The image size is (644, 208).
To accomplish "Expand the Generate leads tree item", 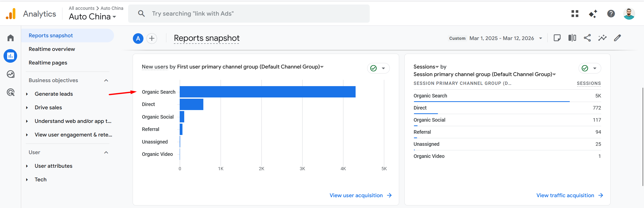I will [x=27, y=94].
